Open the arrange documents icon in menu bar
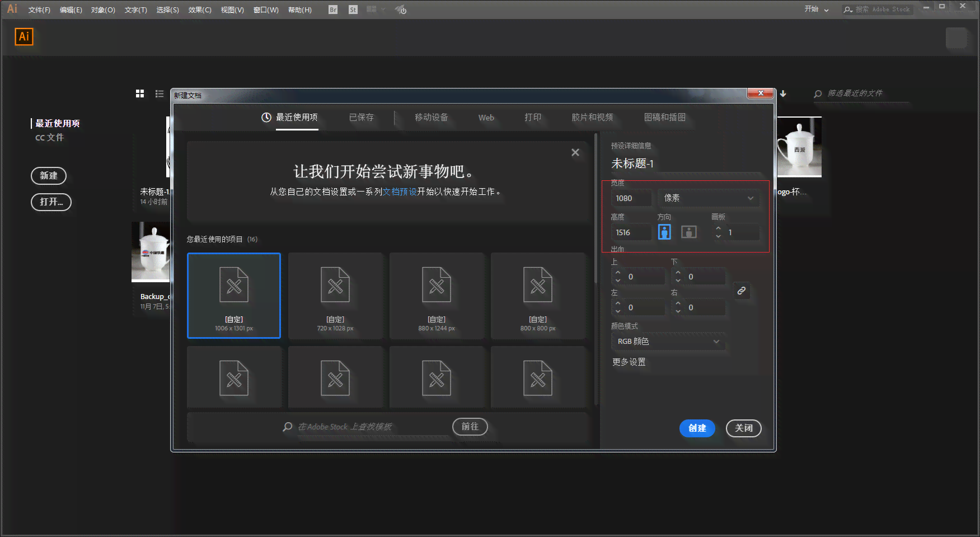Image resolution: width=980 pixels, height=537 pixels. click(x=376, y=10)
